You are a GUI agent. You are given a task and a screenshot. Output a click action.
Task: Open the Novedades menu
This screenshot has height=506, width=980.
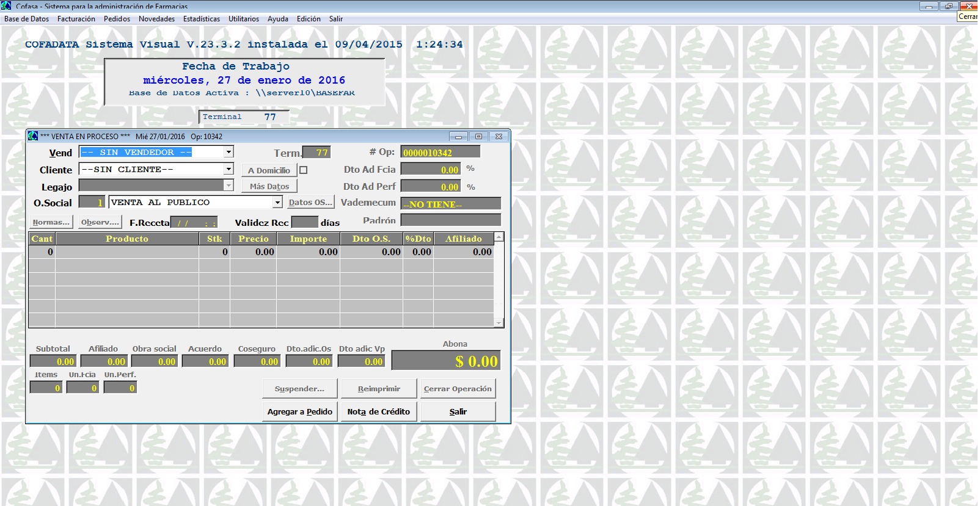[x=156, y=19]
